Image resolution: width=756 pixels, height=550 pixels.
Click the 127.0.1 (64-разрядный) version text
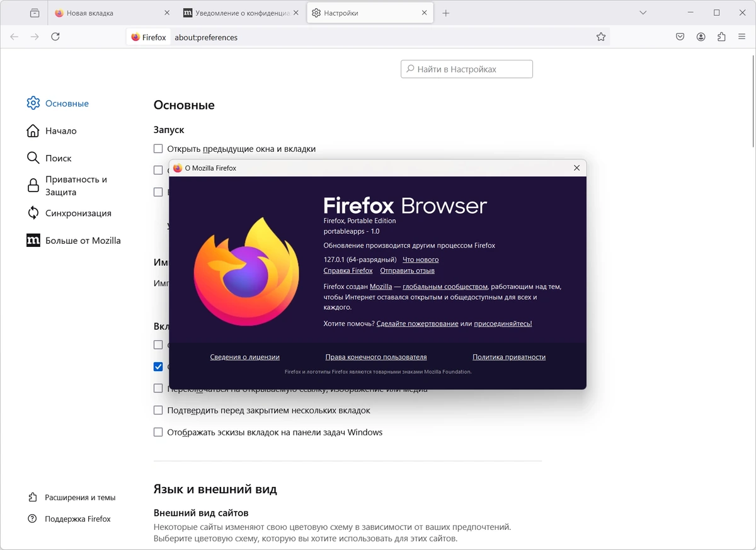coord(360,260)
